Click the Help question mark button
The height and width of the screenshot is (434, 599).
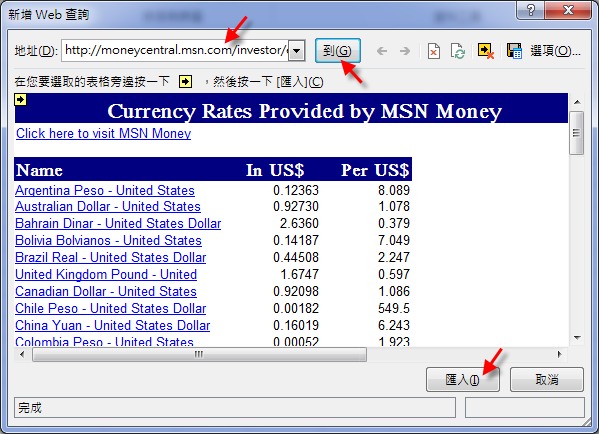(531, 10)
